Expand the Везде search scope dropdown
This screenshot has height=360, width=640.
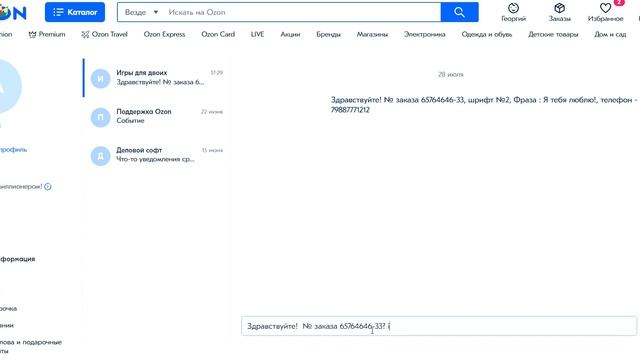[141, 12]
